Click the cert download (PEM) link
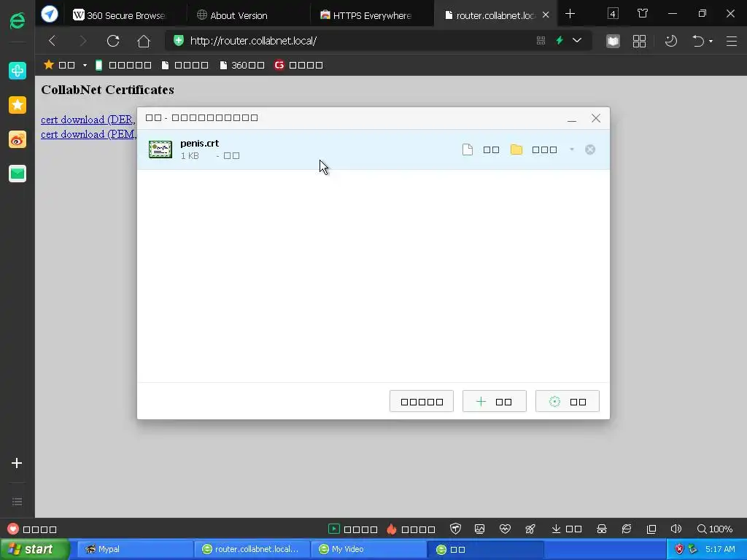Viewport: 747px width, 560px height. [88, 134]
